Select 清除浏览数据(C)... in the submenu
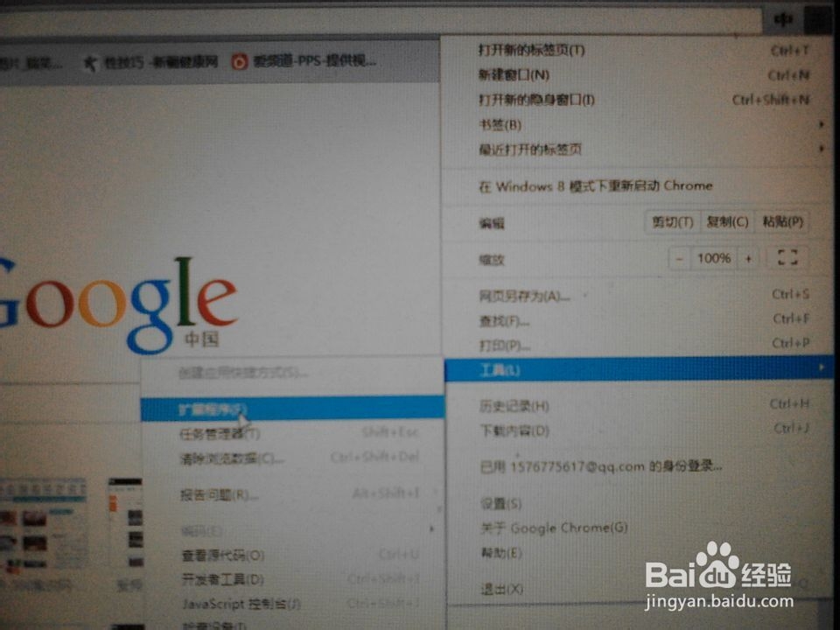 (x=292, y=458)
